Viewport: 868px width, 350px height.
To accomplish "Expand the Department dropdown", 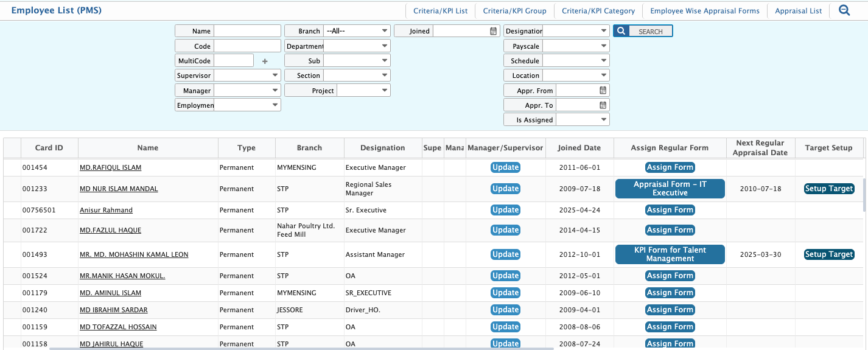I will point(357,46).
